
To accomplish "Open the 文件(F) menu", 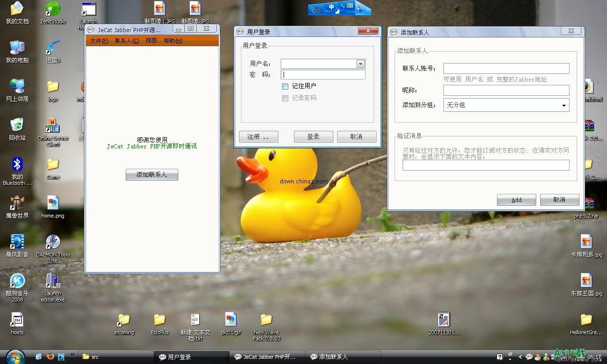I will [x=99, y=41].
